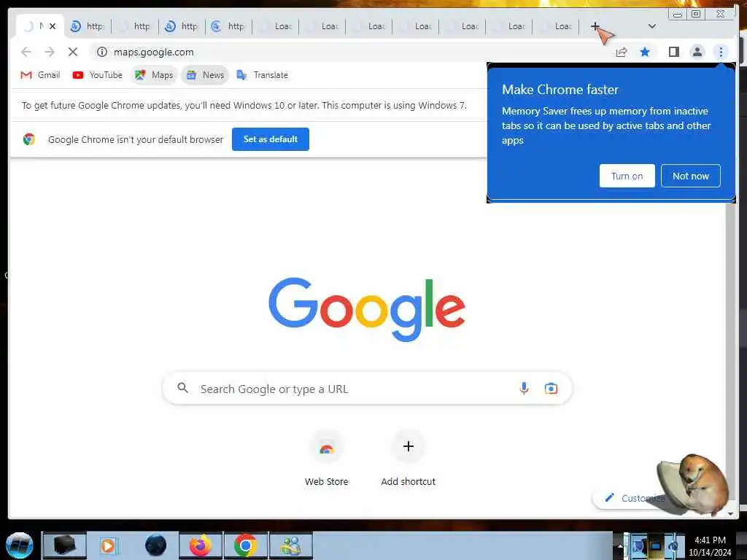Viewport: 747px width, 560px height.
Task: Click the Google search box
Action: 367,389
